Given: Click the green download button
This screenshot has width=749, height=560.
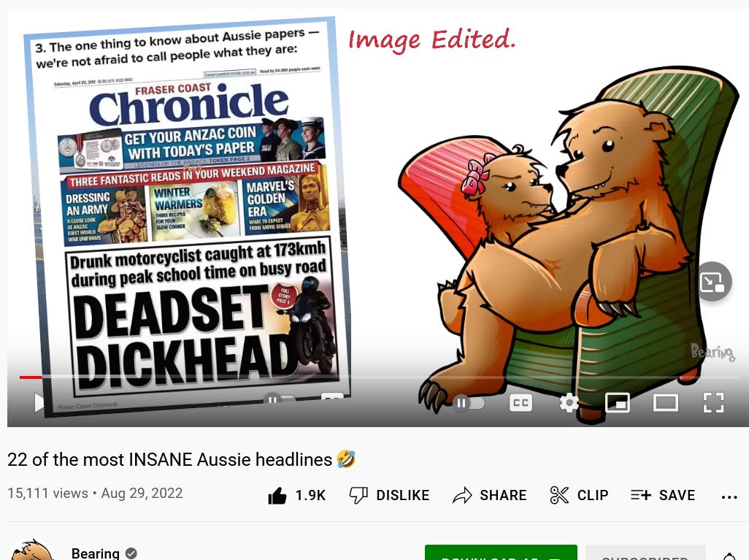Looking at the screenshot, I should pyautogui.click(x=501, y=553).
